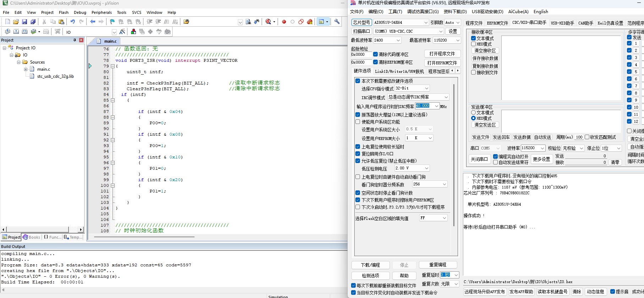Toggle 清除EEPROM缓冲区 checkbox
This screenshot has width=644, height=298.
[x=375, y=62]
